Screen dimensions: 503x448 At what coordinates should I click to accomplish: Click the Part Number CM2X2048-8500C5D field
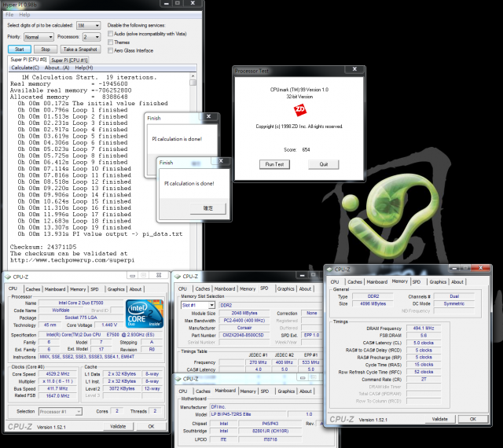244,335
